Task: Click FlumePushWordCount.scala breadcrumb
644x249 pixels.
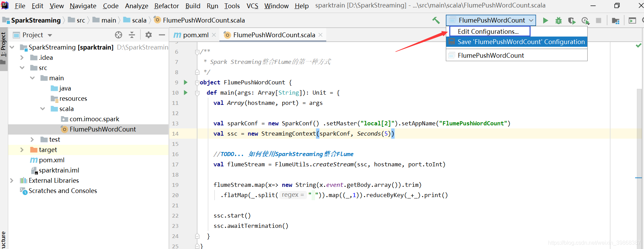Action: click(204, 20)
